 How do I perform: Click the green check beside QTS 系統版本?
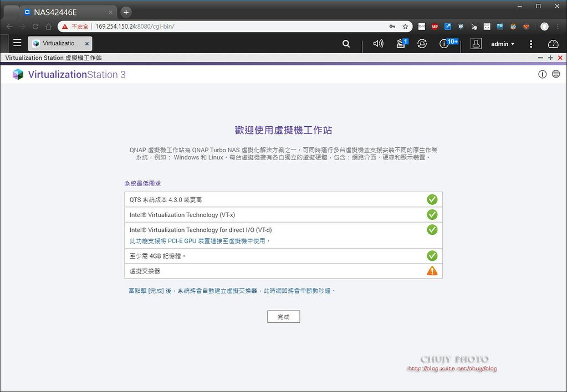432,199
